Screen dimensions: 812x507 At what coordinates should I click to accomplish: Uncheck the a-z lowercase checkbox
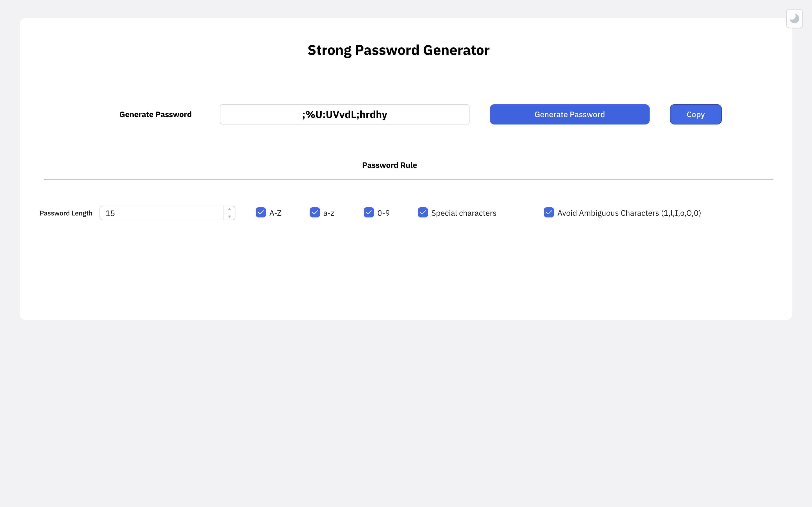click(315, 213)
